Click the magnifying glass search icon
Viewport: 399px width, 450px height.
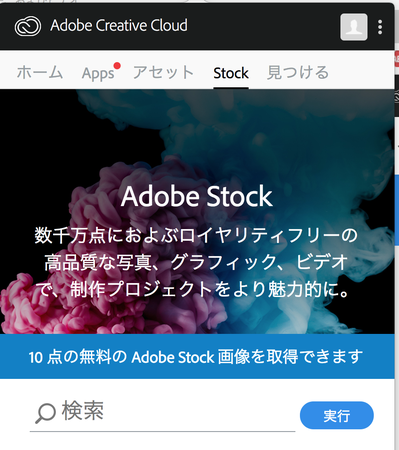click(45, 413)
